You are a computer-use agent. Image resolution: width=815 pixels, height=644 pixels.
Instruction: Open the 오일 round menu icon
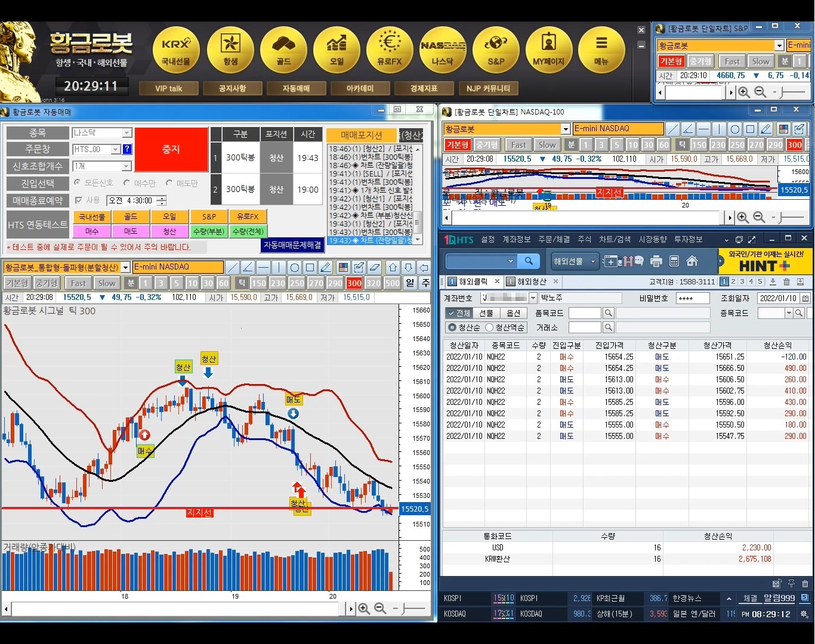[x=337, y=51]
